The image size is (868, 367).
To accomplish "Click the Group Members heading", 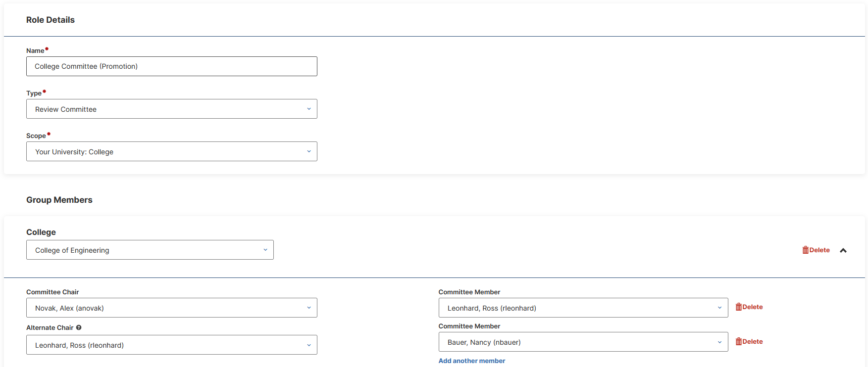I will [59, 200].
